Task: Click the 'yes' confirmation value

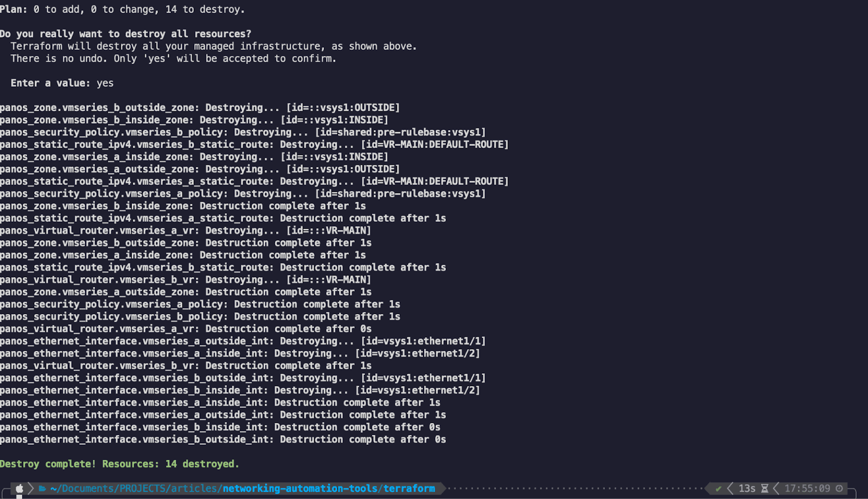Action: click(x=106, y=82)
